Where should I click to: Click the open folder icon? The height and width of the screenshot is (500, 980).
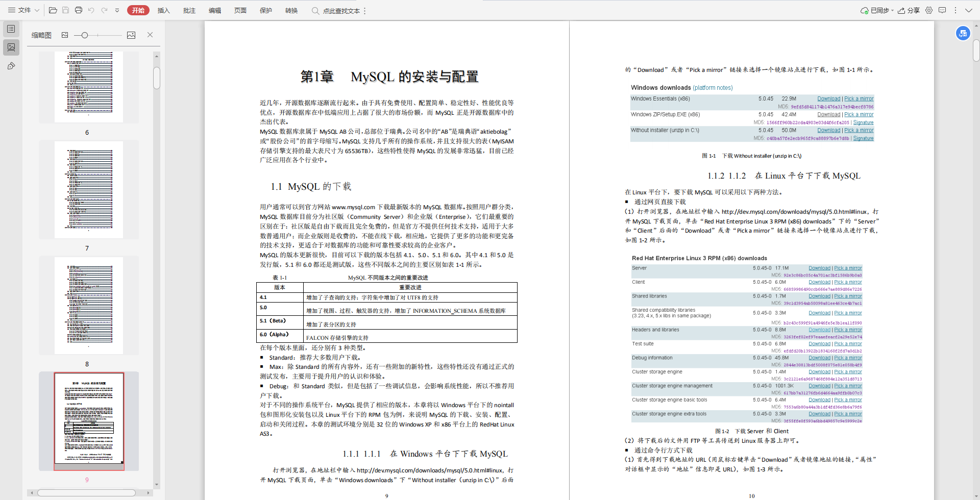click(53, 10)
